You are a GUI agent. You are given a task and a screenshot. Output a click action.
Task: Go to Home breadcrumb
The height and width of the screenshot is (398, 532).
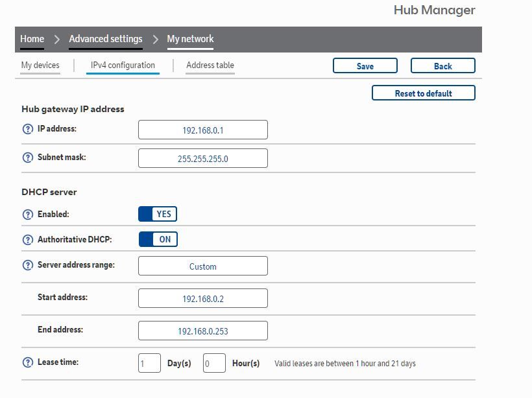(x=32, y=39)
